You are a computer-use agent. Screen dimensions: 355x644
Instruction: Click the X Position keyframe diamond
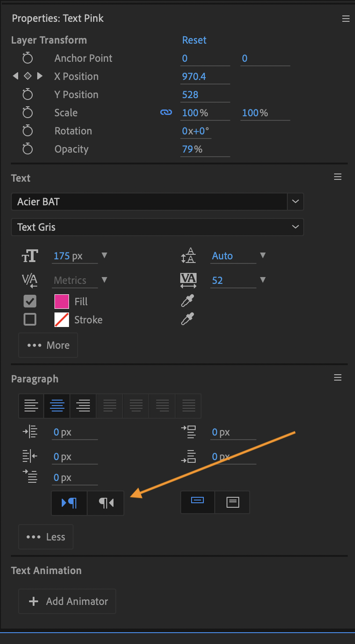pos(27,76)
